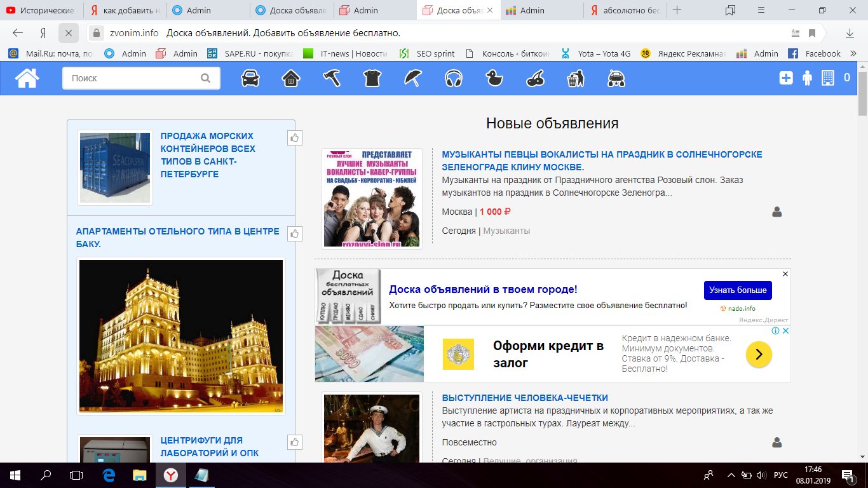The width and height of the screenshot is (868, 488).
Task: Click yellow arrow button on credit ad
Action: pos(759,355)
